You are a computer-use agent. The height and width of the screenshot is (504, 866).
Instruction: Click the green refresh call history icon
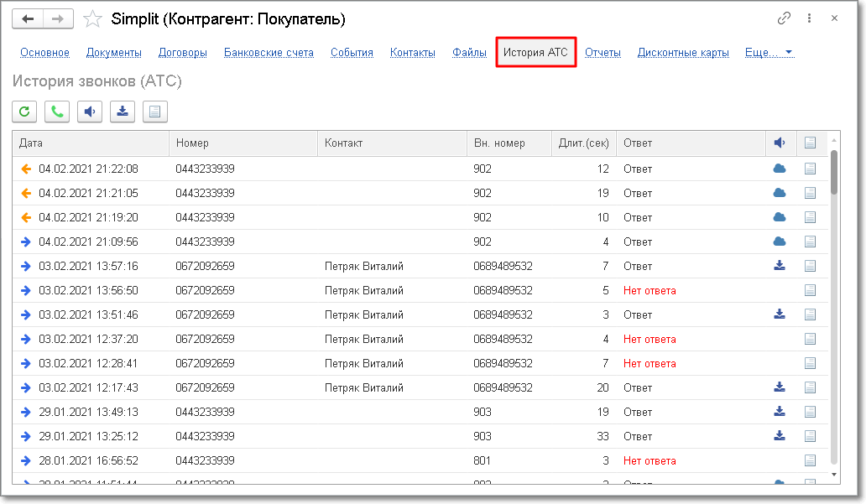25,111
